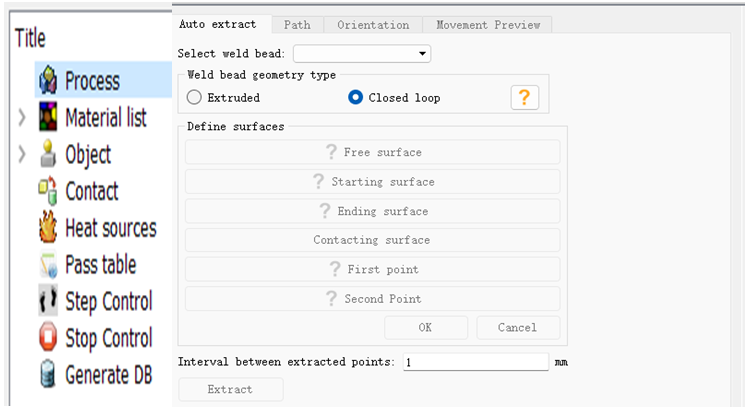The width and height of the screenshot is (745, 412).
Task: Click the Stop Control icon
Action: pos(47,338)
